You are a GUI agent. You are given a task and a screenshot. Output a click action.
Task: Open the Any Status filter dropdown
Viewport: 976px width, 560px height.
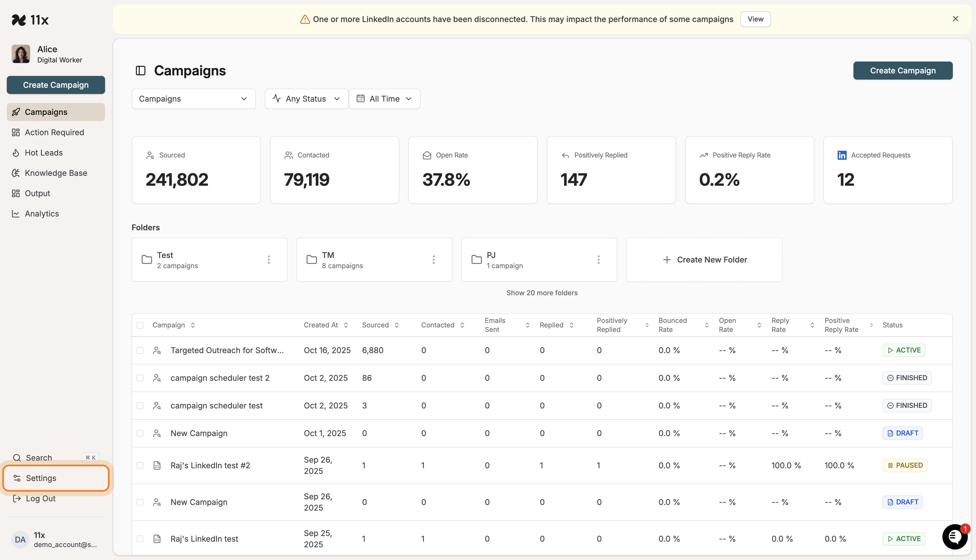[306, 99]
